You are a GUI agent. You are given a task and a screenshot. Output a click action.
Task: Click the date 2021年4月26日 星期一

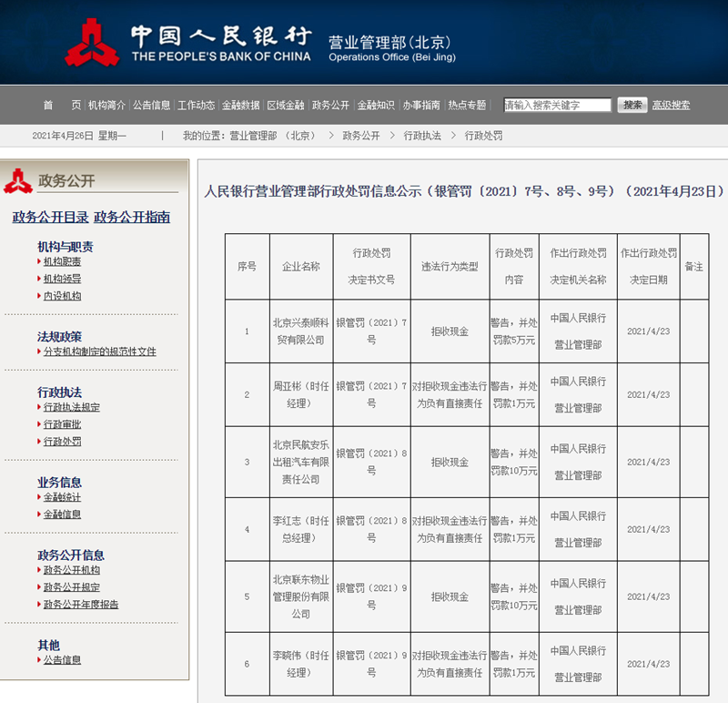[79, 136]
